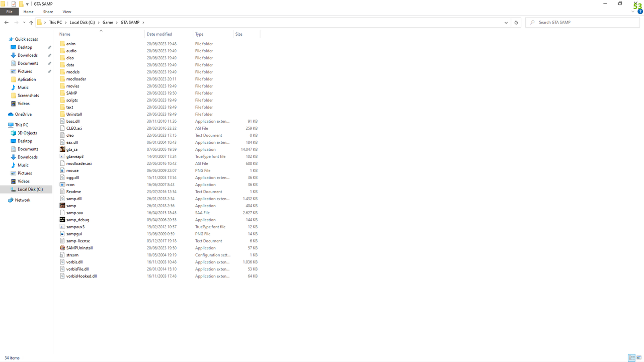Select the mouse PNG file icon
644x362 pixels.
pos(62,170)
